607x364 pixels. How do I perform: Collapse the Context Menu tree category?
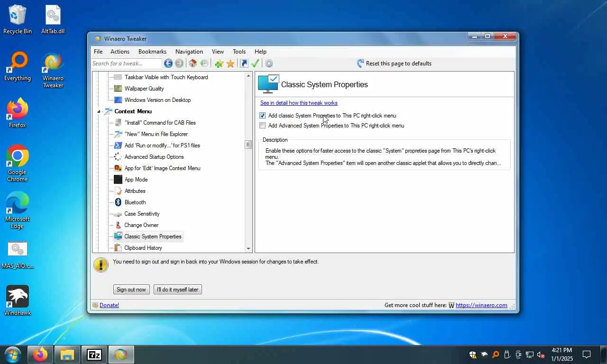[99, 112]
